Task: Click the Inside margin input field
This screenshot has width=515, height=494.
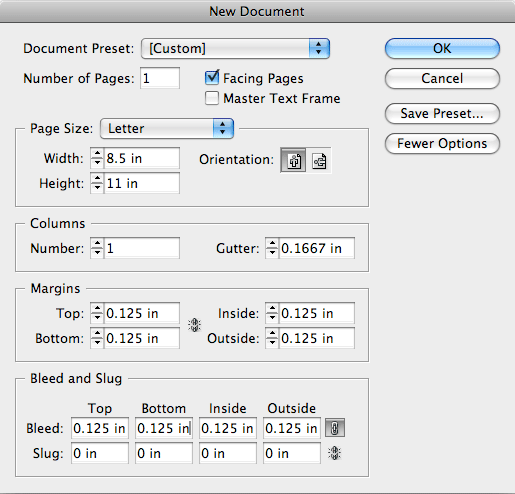Action: pos(317,313)
